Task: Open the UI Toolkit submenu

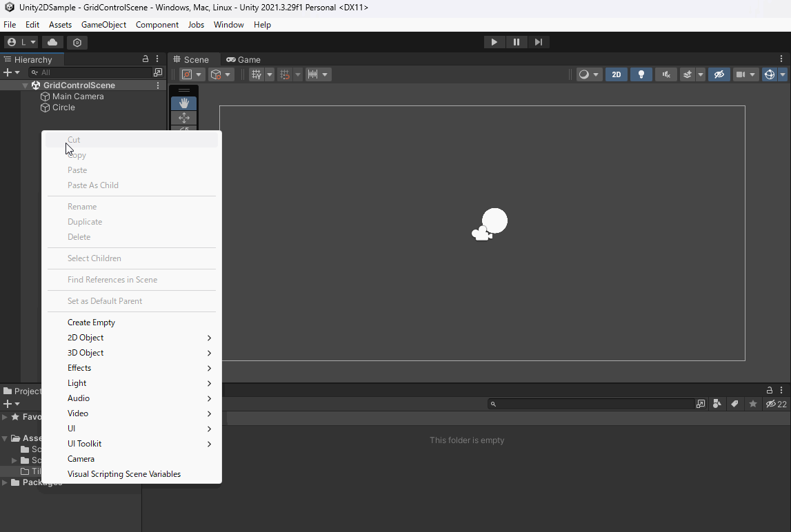Action: (132, 443)
